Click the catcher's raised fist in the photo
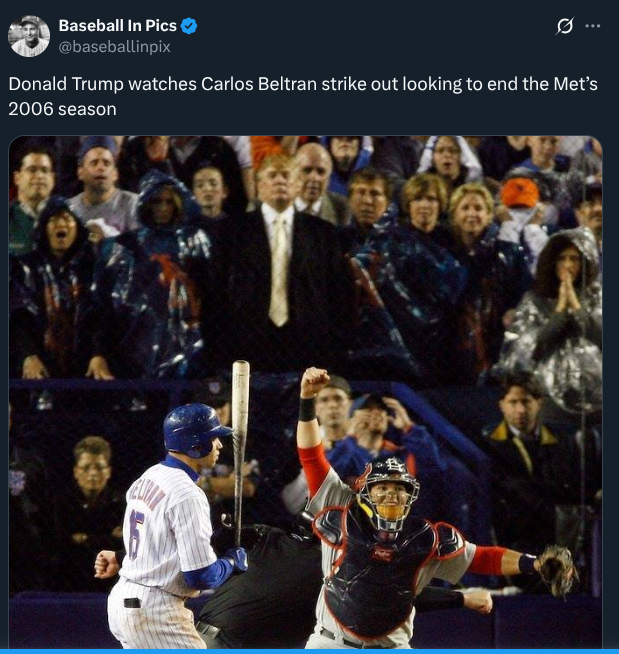Screen dimensions: 619x654 pyautogui.click(x=315, y=382)
